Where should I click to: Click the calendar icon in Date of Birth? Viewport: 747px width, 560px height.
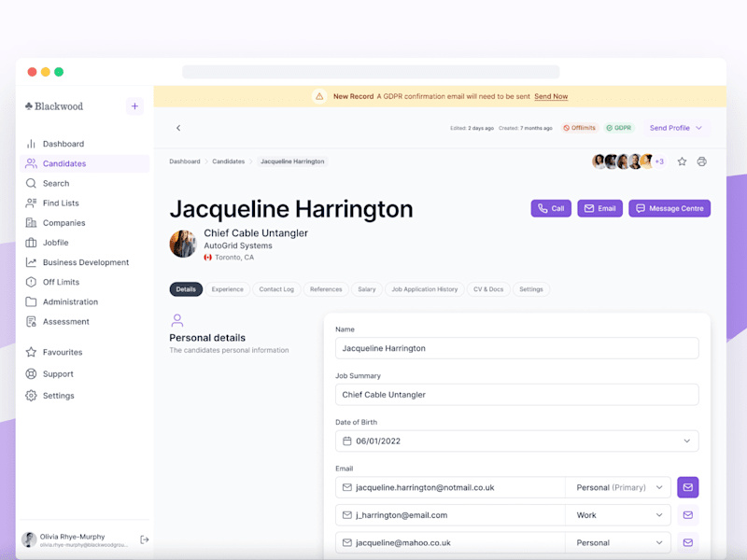[x=346, y=441]
